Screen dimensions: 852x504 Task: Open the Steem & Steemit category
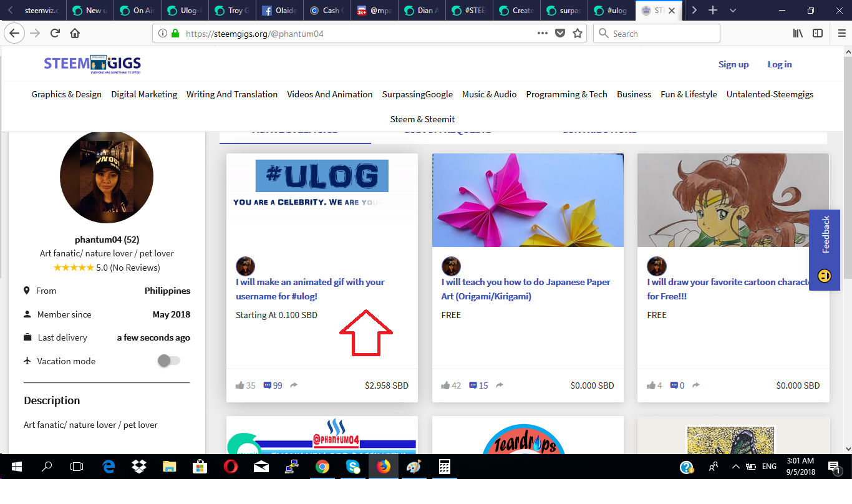pos(423,119)
